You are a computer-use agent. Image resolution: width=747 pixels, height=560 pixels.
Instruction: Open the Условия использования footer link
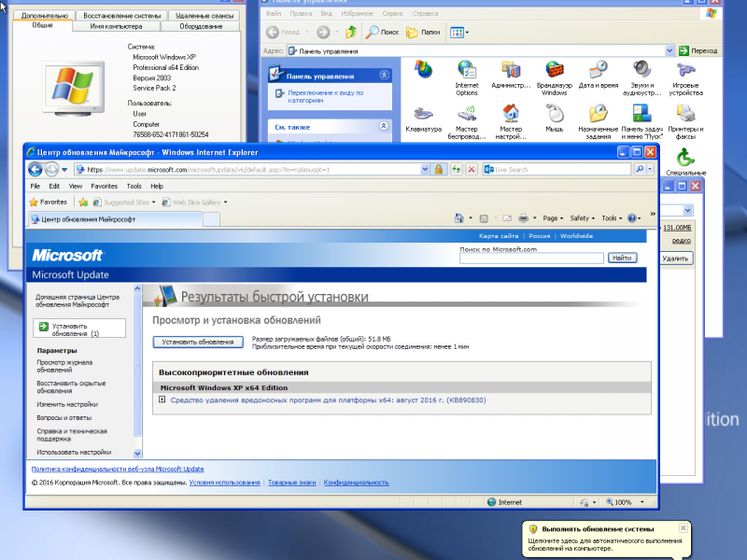tap(224, 483)
